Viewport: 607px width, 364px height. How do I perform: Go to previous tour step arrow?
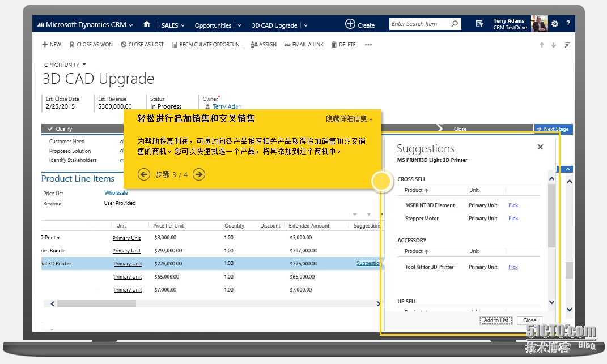pyautogui.click(x=143, y=174)
